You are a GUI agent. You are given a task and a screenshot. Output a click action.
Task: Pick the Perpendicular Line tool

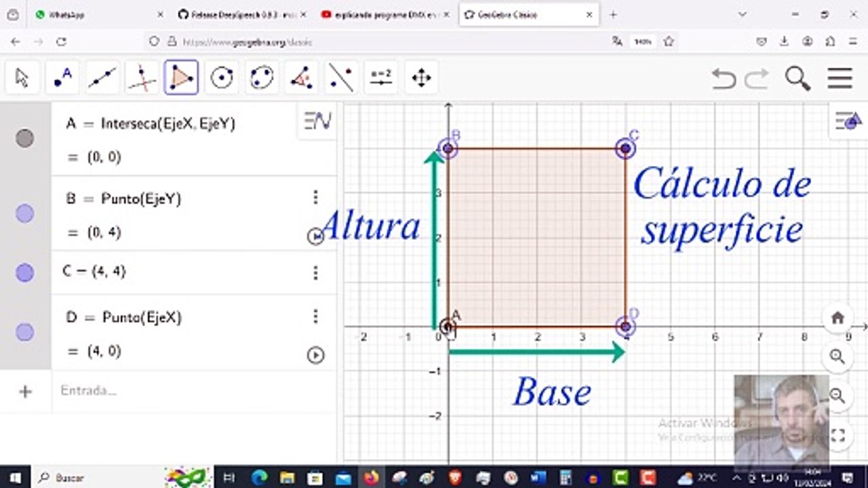tap(142, 78)
